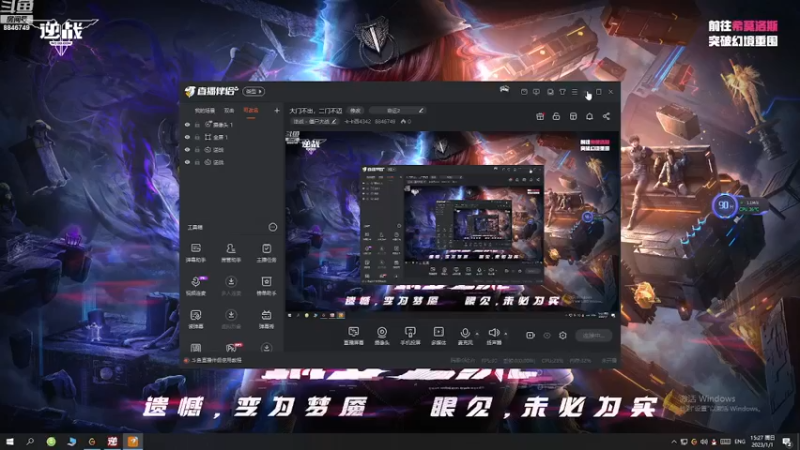Click the gamepad icon in the title bar

[504, 90]
